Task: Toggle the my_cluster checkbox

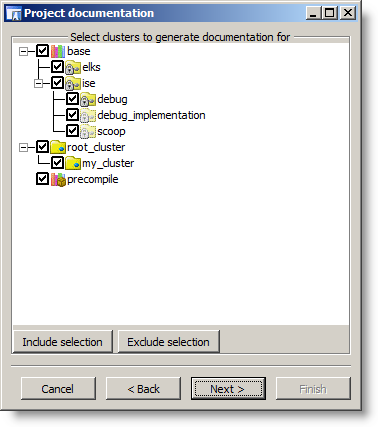Action: tap(57, 163)
